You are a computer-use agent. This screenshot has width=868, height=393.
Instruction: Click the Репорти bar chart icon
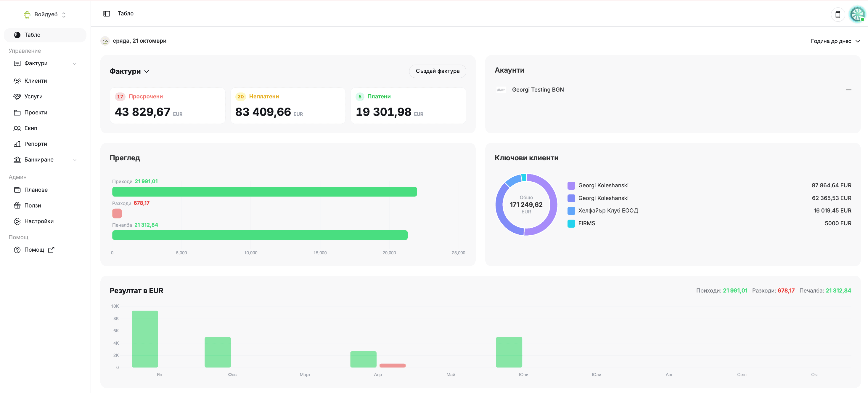pyautogui.click(x=17, y=144)
